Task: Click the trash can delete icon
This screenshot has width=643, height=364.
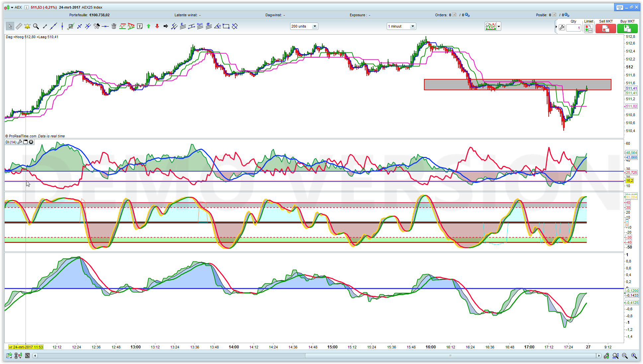Action: tap(114, 26)
